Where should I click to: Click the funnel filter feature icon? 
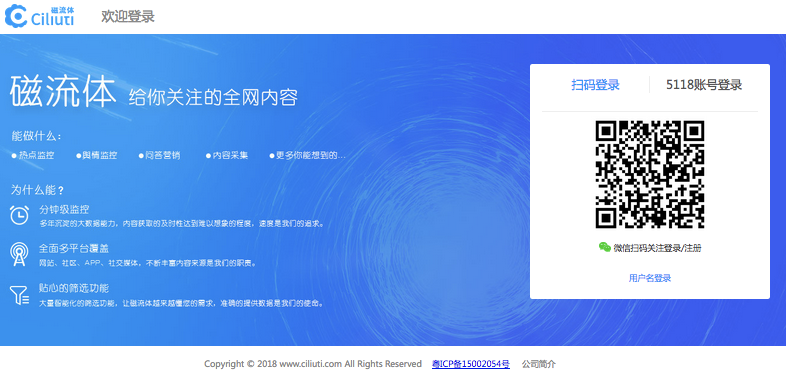pyautogui.click(x=19, y=295)
